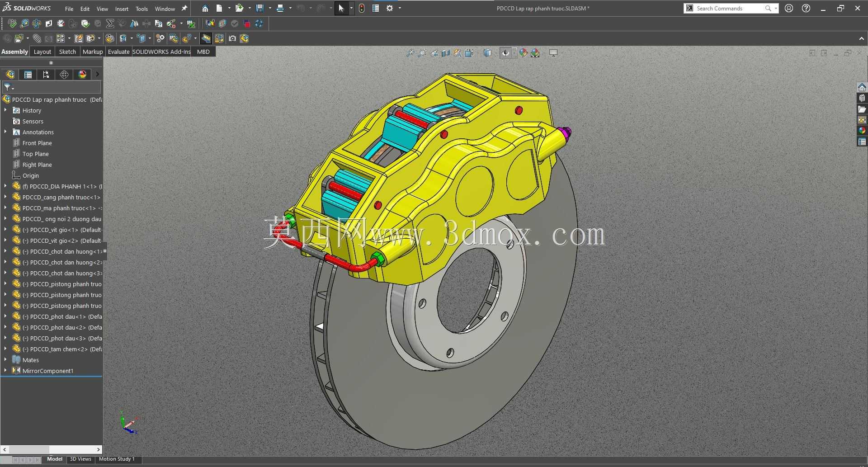The width and height of the screenshot is (868, 467).
Task: Open the filter funnel dropdown
Action: click(9, 87)
